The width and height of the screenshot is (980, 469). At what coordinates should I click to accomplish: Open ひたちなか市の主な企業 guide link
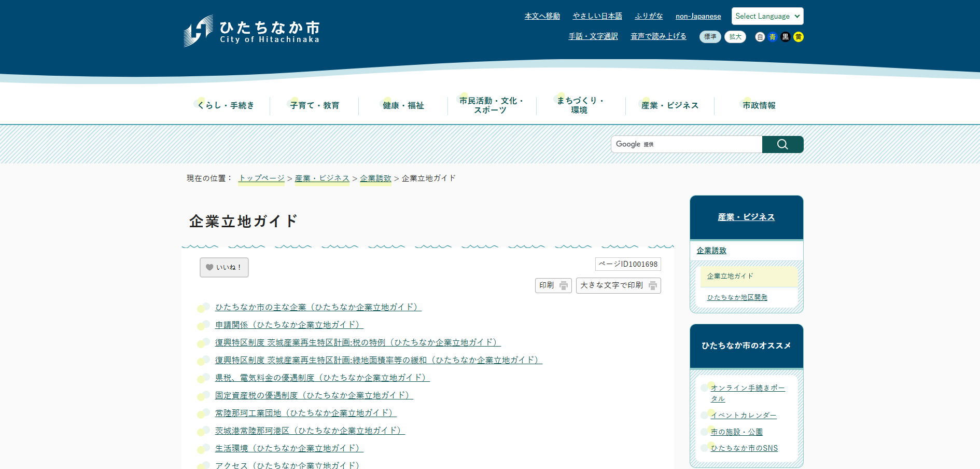click(x=318, y=307)
